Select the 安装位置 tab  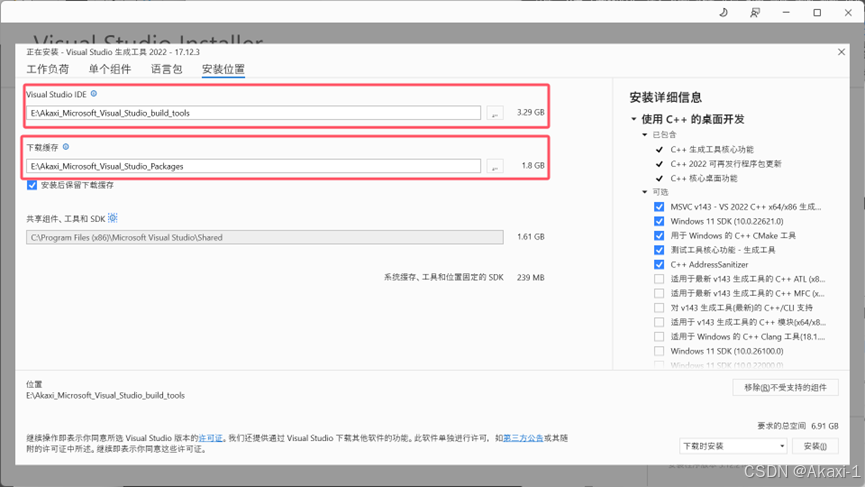tap(223, 69)
